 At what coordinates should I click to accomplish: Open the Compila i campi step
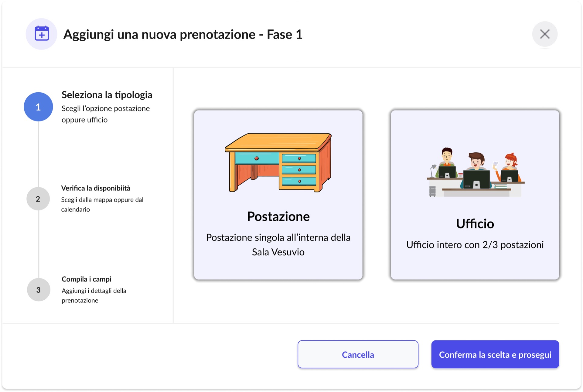87,279
